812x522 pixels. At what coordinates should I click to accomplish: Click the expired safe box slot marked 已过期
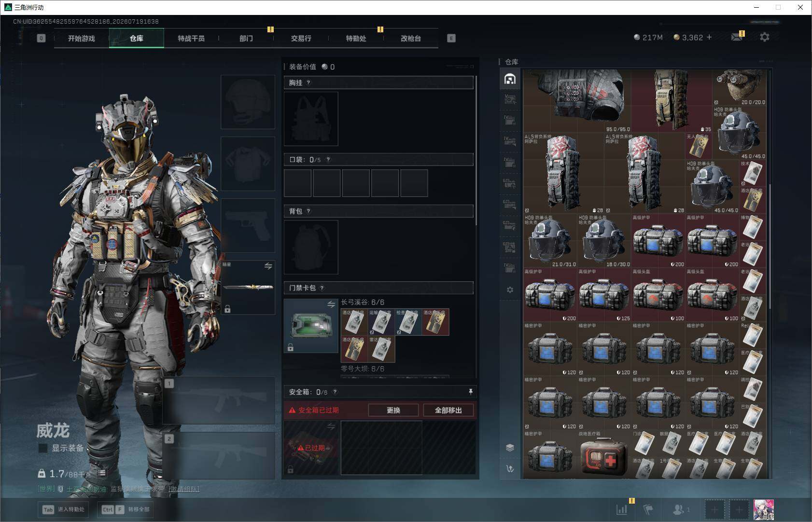(311, 448)
